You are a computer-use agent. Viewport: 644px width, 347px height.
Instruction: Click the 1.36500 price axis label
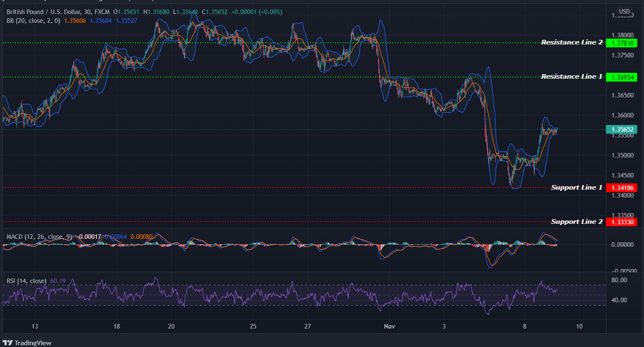pos(622,95)
